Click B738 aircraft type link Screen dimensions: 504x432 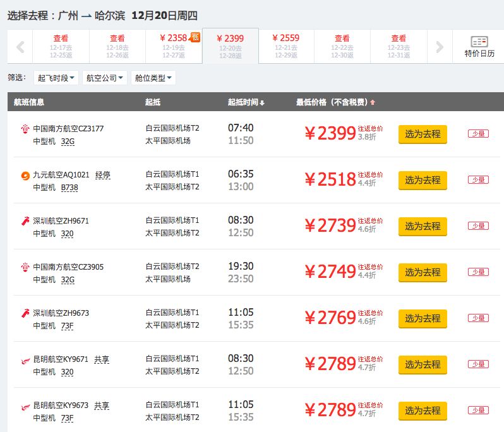(69, 188)
